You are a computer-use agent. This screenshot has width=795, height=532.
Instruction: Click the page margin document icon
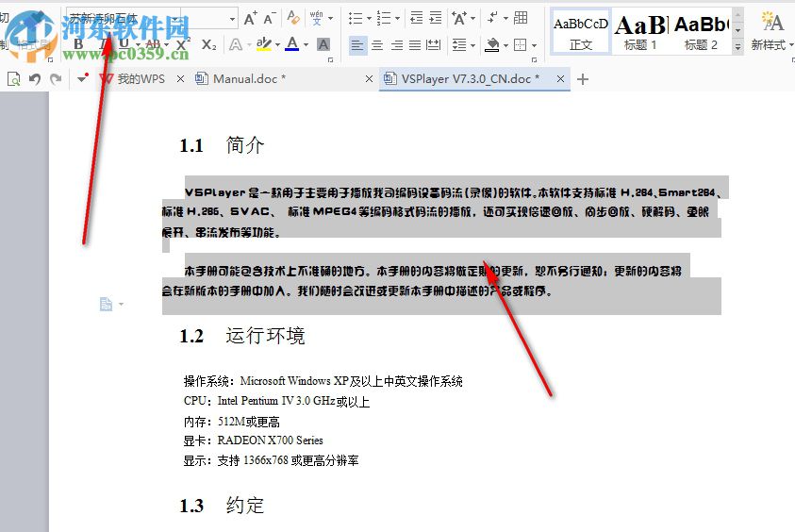(106, 304)
